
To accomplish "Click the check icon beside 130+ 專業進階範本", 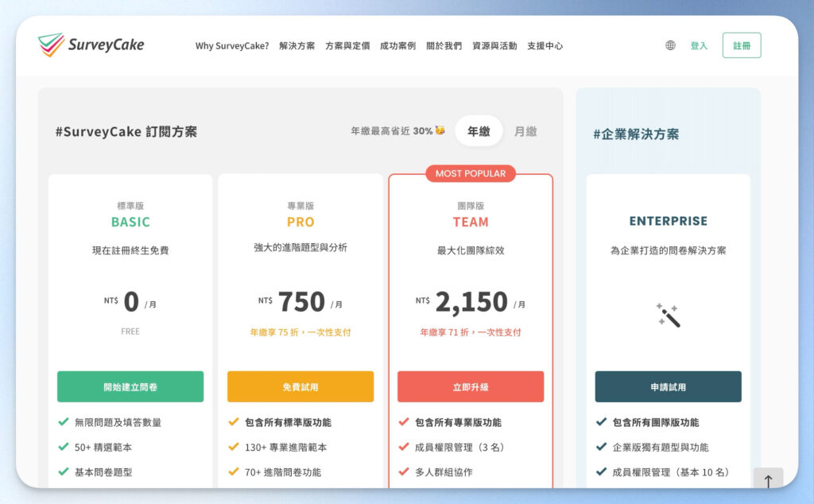I will 234,447.
